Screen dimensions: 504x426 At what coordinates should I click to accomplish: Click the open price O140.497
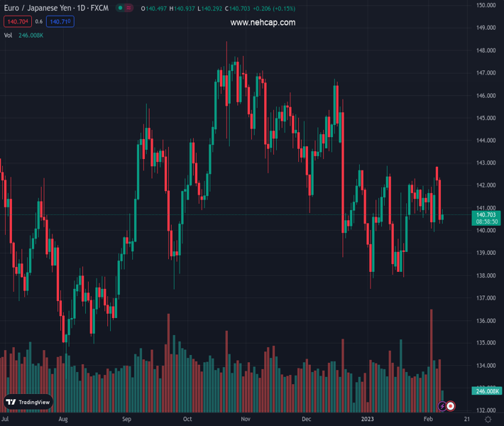[153, 9]
